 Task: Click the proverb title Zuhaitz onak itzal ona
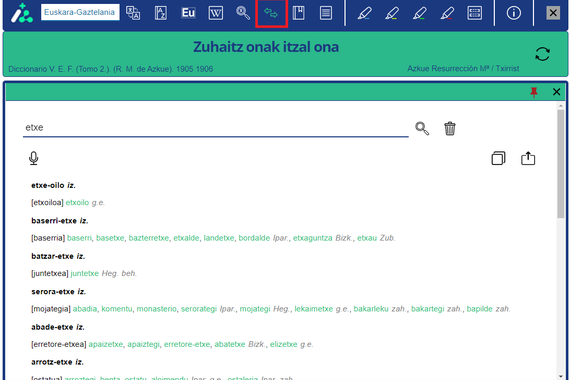coord(266,47)
